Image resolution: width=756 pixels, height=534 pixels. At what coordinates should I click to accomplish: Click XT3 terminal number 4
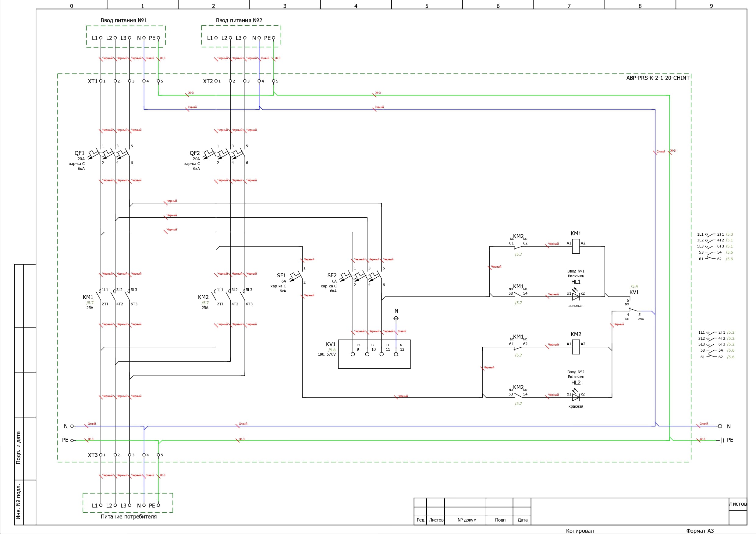pos(144,455)
